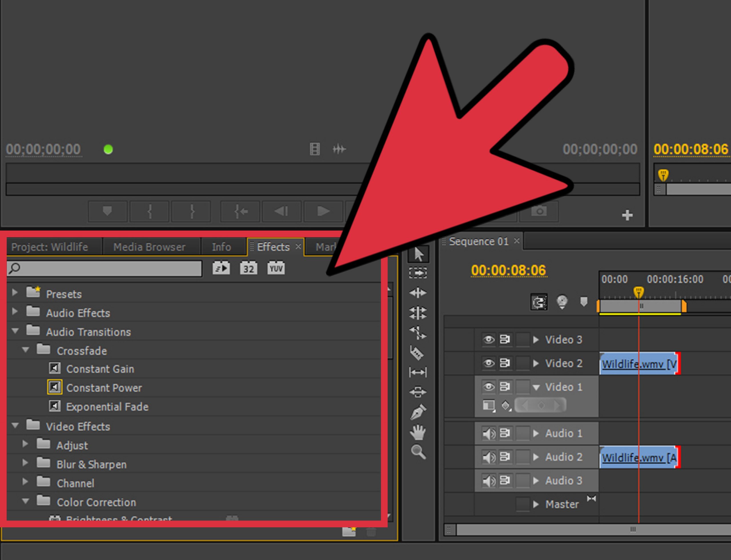Open the Media Browser tab
The height and width of the screenshot is (560, 731).
point(149,247)
